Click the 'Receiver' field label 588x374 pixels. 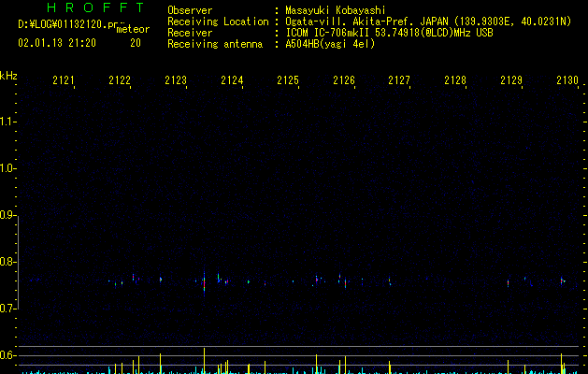[190, 33]
